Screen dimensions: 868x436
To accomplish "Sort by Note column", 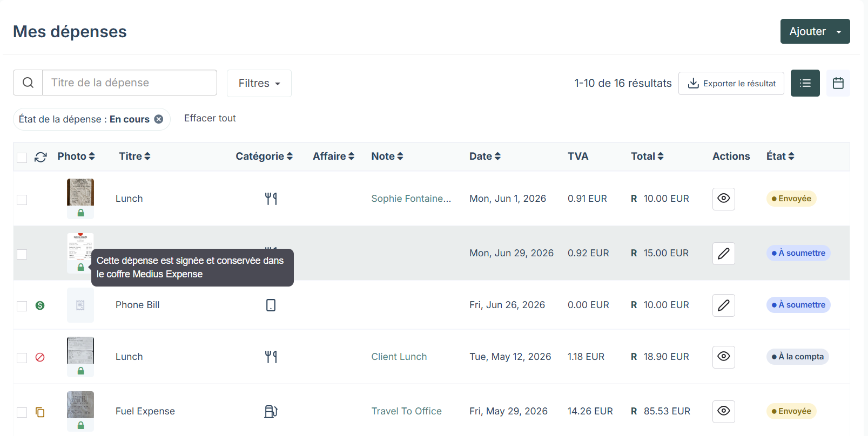I will (x=387, y=156).
